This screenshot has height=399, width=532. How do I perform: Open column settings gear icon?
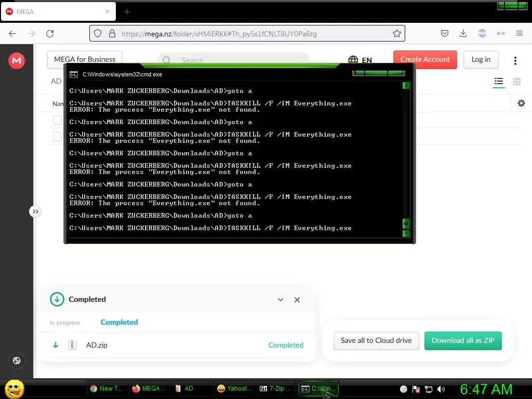point(521,103)
